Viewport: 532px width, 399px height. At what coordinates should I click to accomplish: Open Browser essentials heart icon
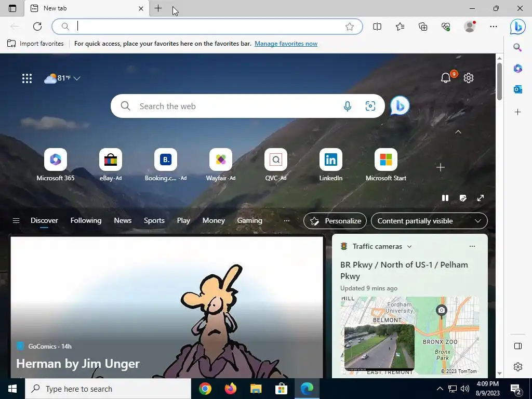446,26
